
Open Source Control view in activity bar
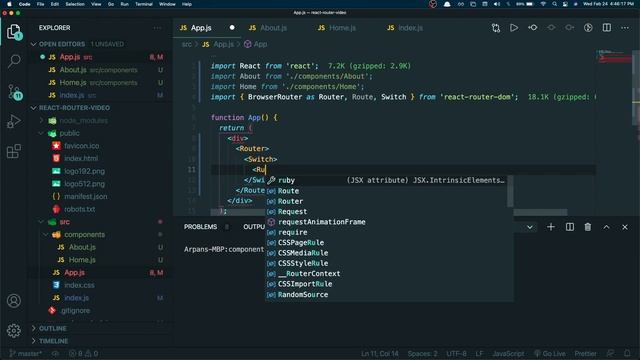[14, 92]
